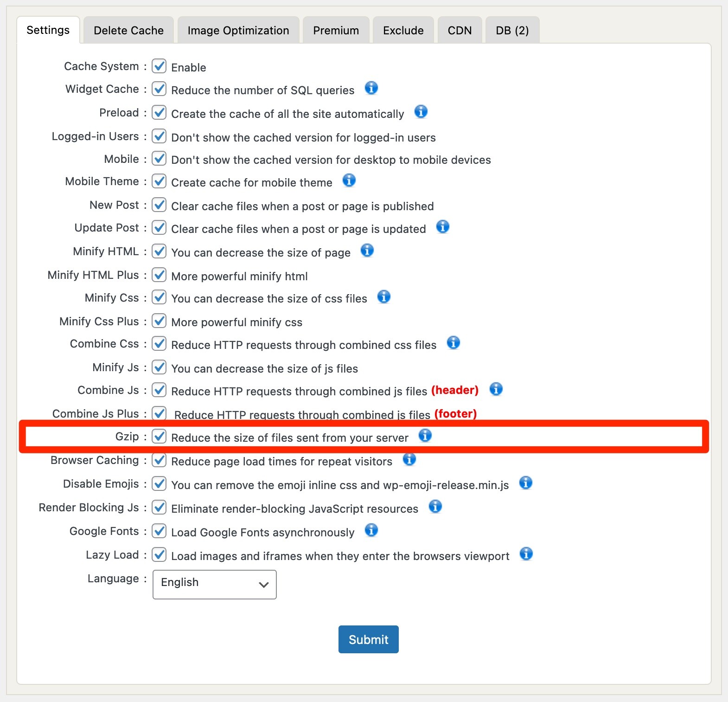Toggle the Combine Js checkbox
This screenshot has width=728, height=702.
[x=159, y=390]
